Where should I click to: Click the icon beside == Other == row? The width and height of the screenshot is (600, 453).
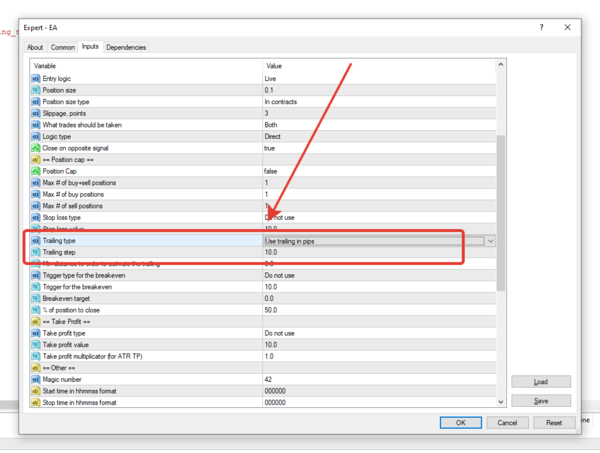36,368
